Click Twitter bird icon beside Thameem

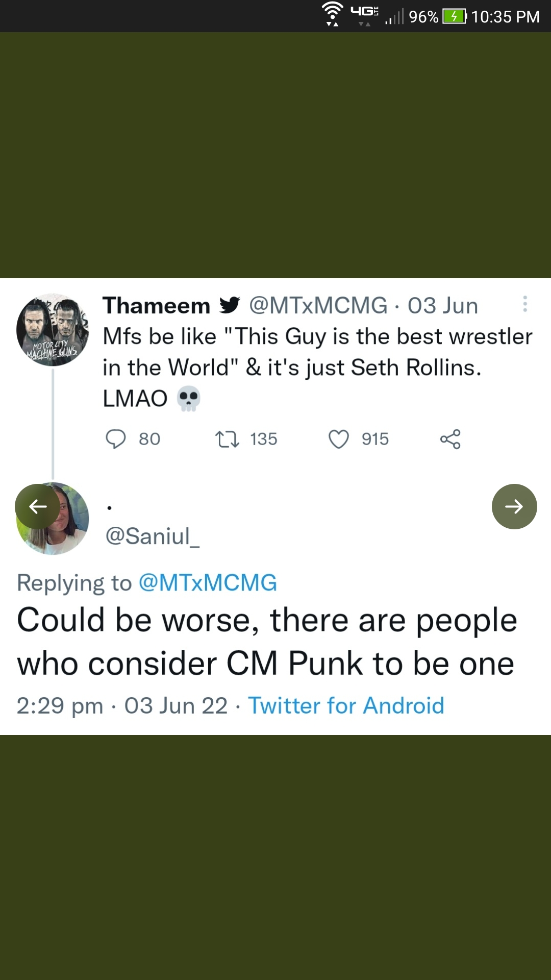[x=230, y=305]
